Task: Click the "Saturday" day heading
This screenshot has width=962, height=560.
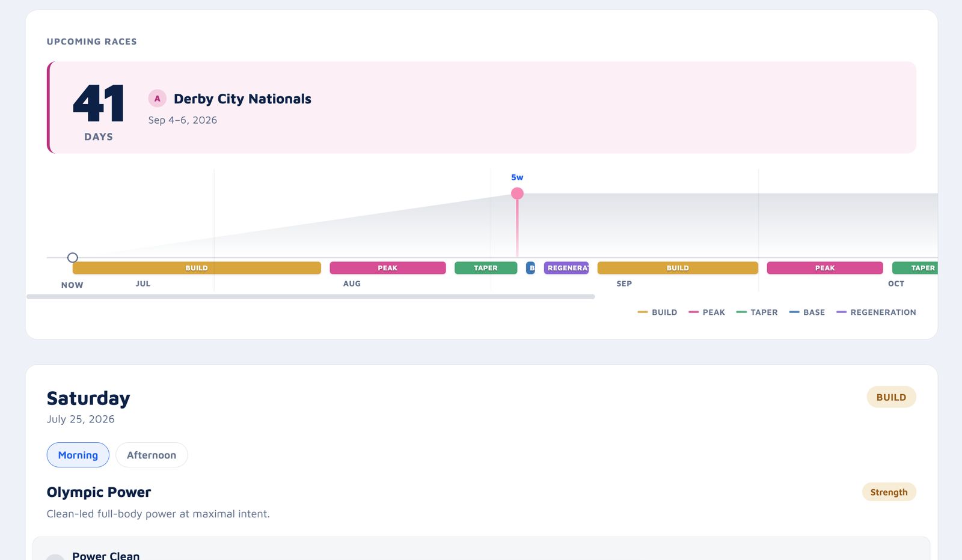Action: point(88,398)
